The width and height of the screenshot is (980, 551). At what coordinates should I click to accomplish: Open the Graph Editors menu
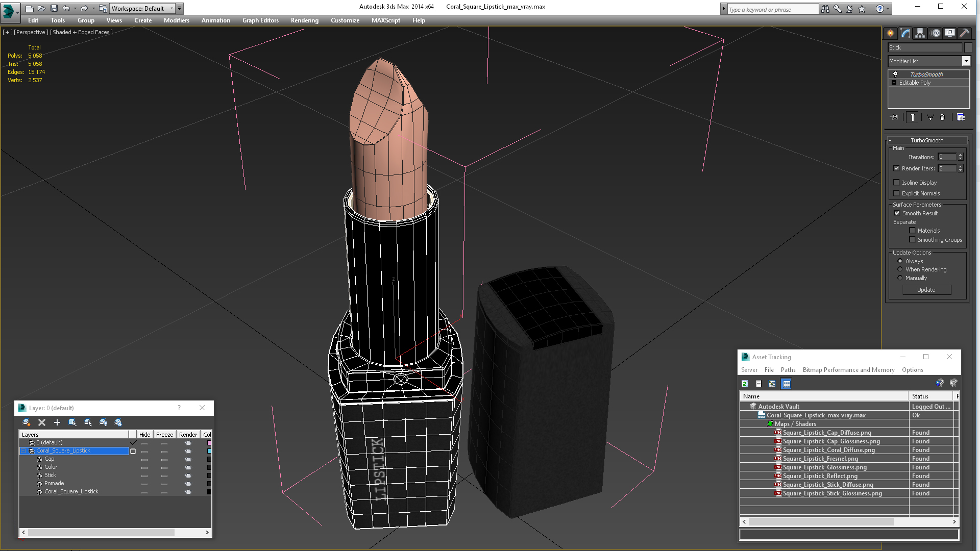point(260,20)
